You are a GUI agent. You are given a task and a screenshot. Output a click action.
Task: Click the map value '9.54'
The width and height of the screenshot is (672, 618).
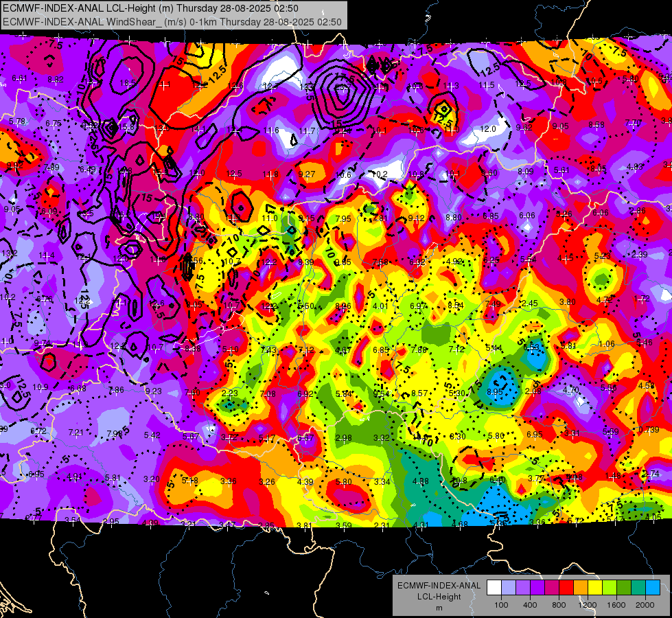coord(381,393)
